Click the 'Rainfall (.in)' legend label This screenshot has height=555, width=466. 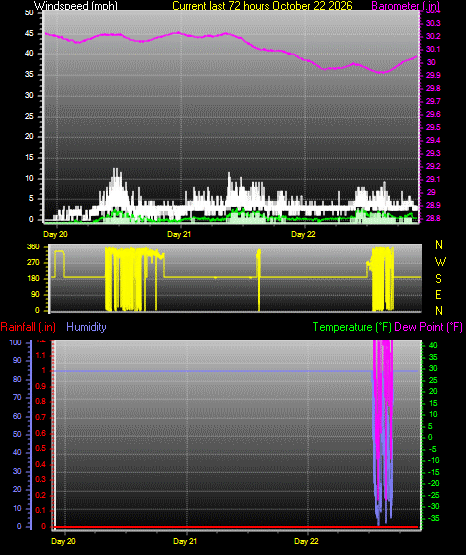28,327
